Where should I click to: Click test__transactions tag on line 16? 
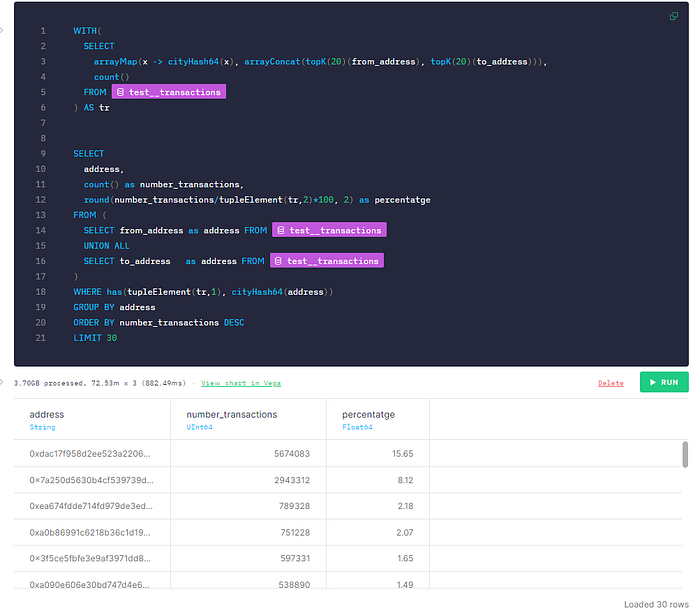click(x=327, y=261)
